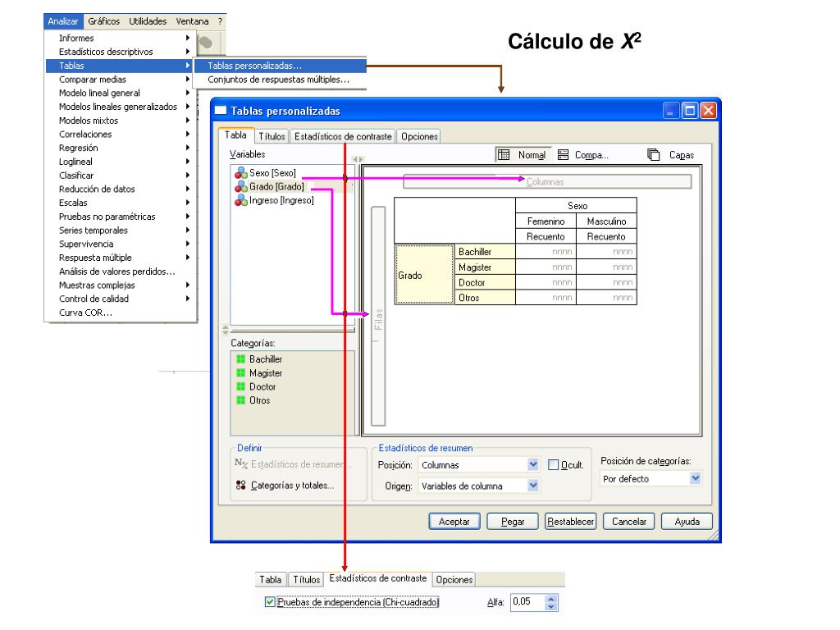Open the Utilidades menu
This screenshot has height=630, width=840.
[148, 21]
